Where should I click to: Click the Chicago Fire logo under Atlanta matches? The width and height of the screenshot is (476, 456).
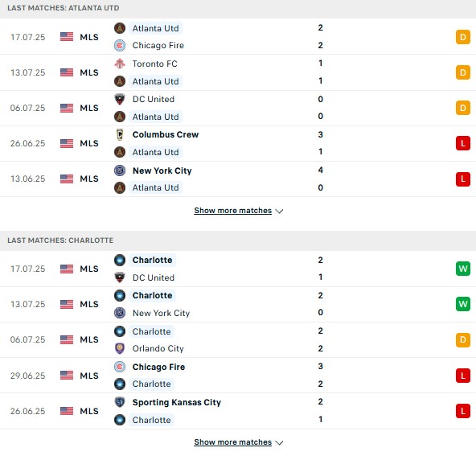pyautogui.click(x=120, y=46)
